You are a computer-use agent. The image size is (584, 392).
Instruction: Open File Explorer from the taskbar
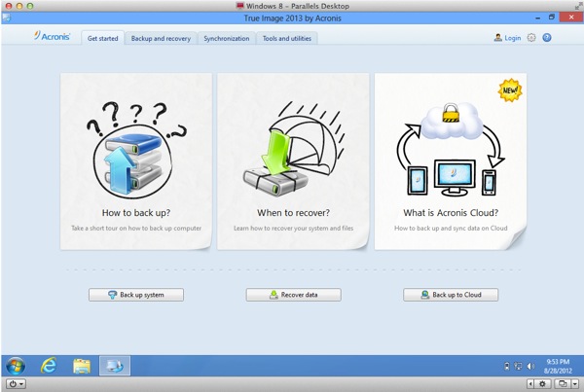click(x=82, y=366)
